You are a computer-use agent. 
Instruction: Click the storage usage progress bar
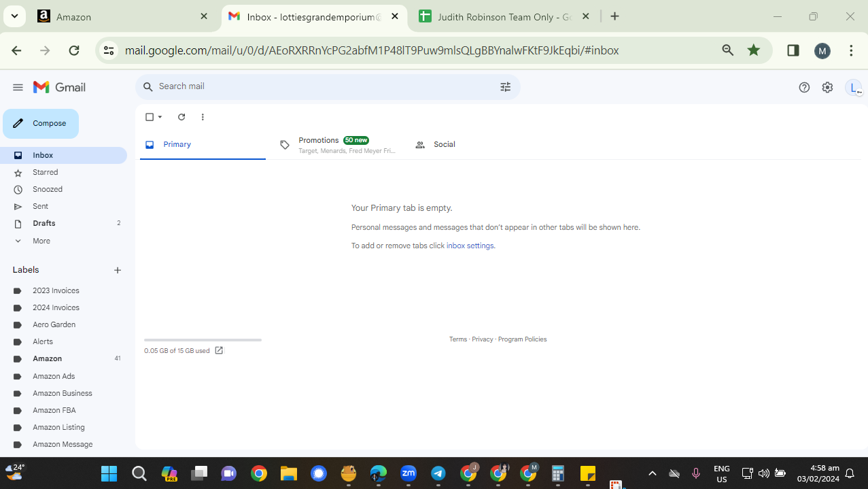(203, 339)
